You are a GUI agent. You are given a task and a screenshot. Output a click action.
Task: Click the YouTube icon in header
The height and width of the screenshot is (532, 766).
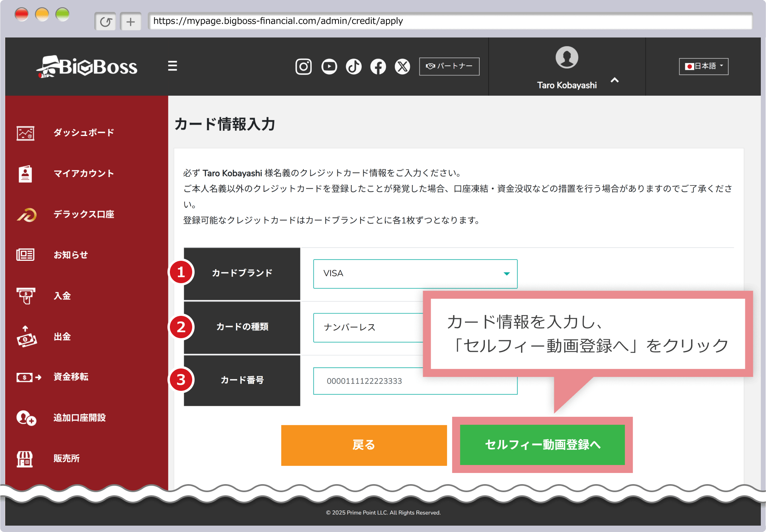click(x=329, y=67)
